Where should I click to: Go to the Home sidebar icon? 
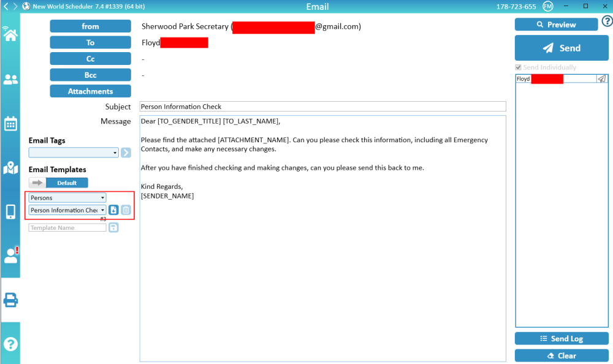[x=10, y=34]
